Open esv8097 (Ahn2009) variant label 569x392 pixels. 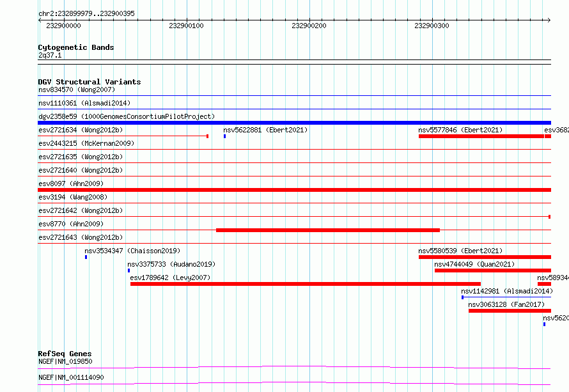pyautogui.click(x=71, y=184)
